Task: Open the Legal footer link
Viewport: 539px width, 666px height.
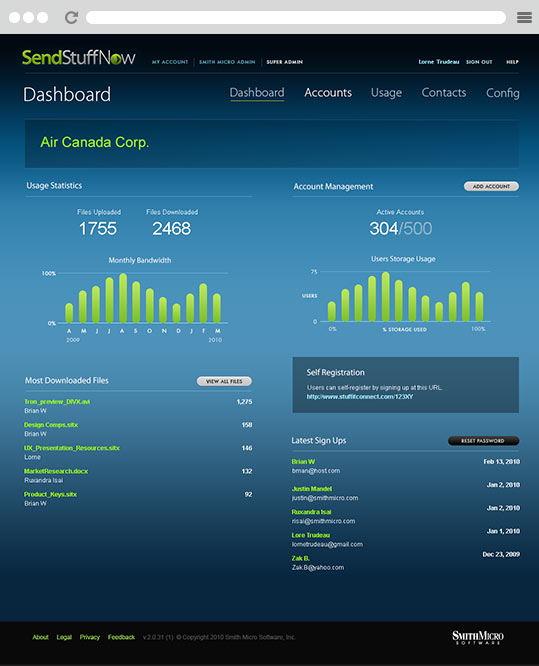Action: 64,637
